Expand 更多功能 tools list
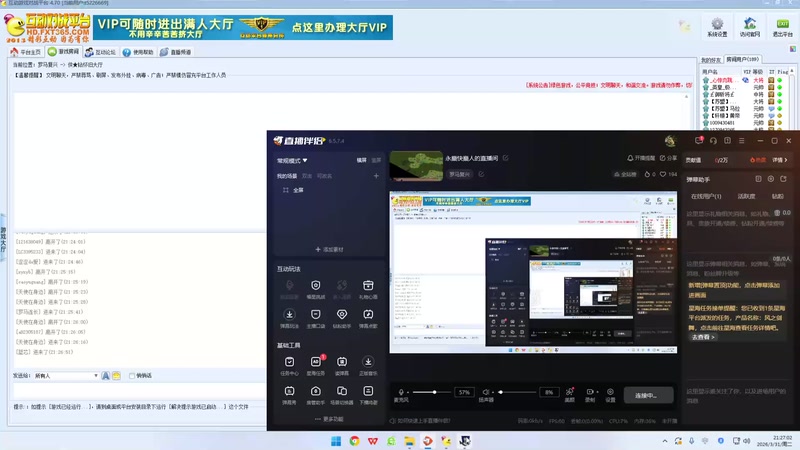 (x=329, y=419)
